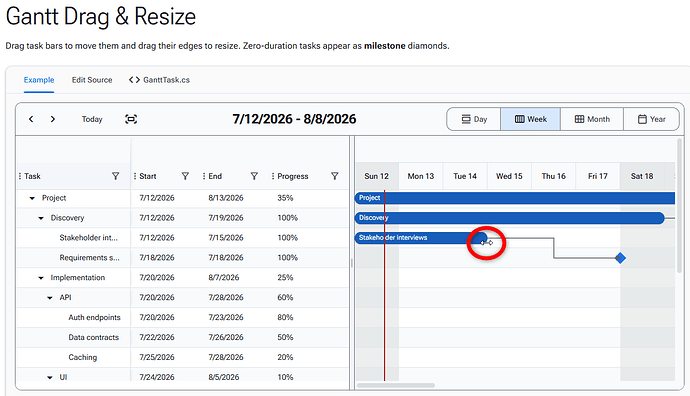Viewport: 690px width, 396px height.
Task: Open End column menu dots
Action: pyautogui.click(x=204, y=176)
